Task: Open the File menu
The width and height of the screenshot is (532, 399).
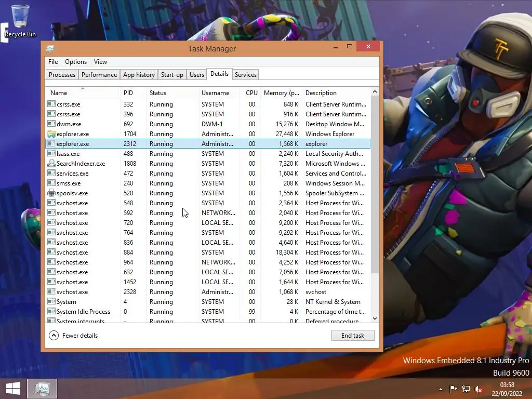Action: point(53,62)
